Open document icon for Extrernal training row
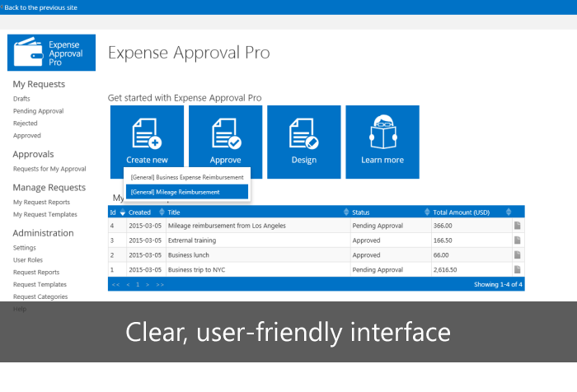Image resolution: width=577 pixels, height=392 pixels. (x=517, y=240)
